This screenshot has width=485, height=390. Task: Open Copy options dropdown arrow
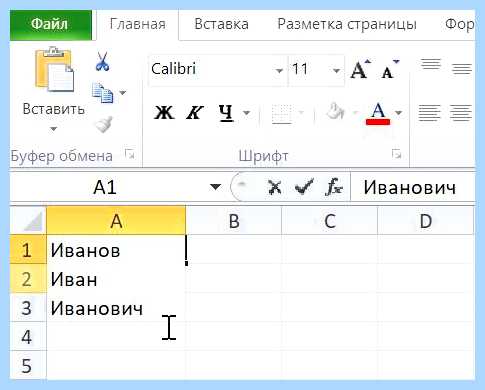click(x=123, y=92)
